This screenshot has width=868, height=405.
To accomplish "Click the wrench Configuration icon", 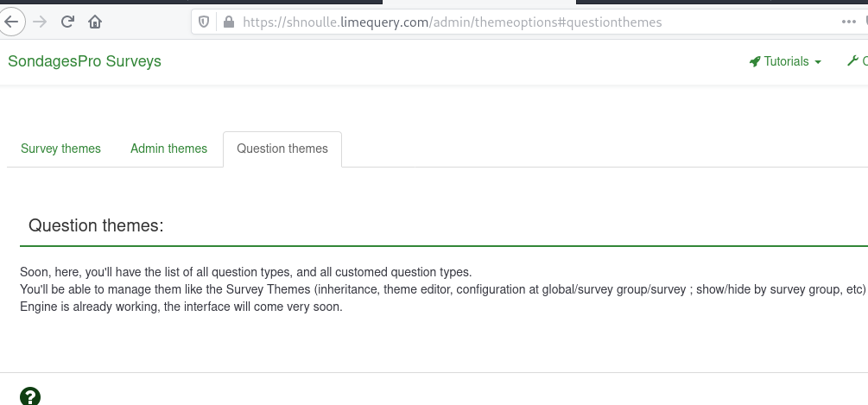I will pyautogui.click(x=853, y=61).
